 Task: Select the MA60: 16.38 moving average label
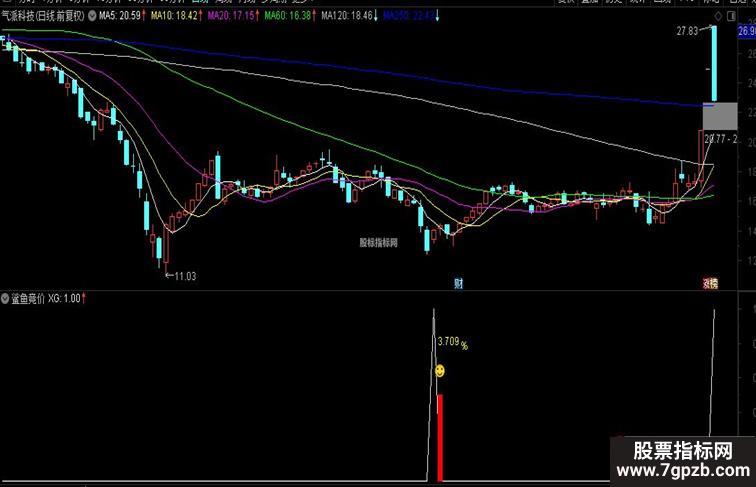(x=288, y=16)
